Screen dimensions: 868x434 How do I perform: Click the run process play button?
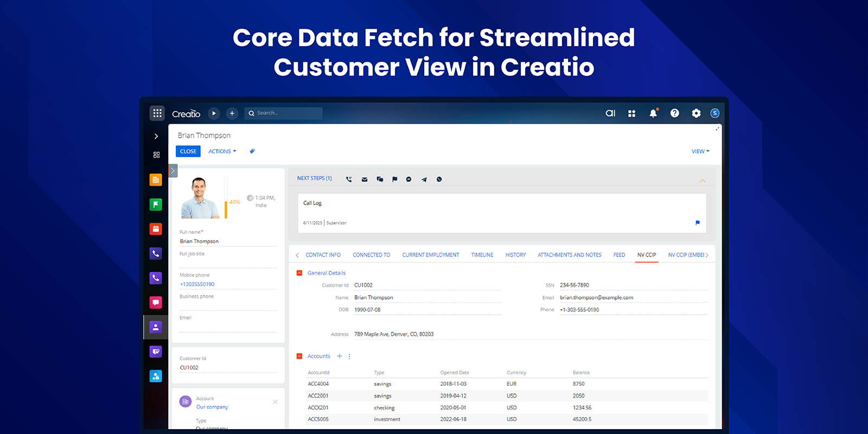click(214, 113)
